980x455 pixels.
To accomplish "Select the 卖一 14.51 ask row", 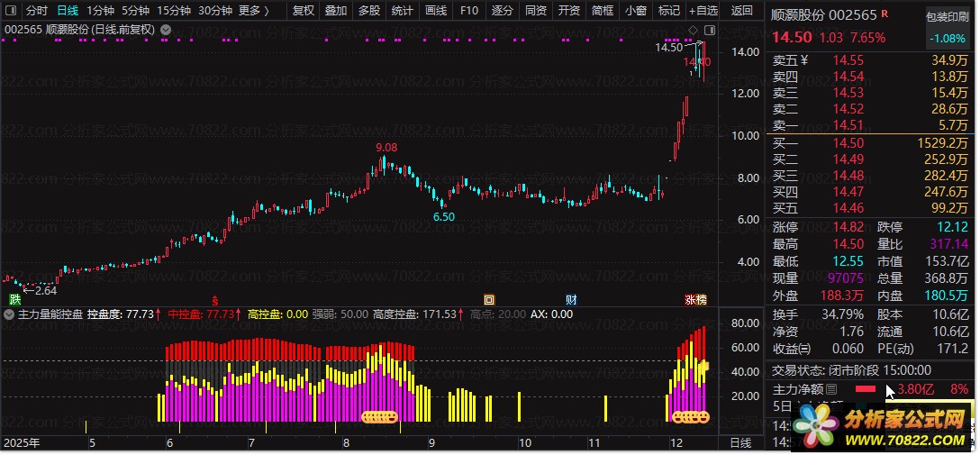I will [871, 125].
